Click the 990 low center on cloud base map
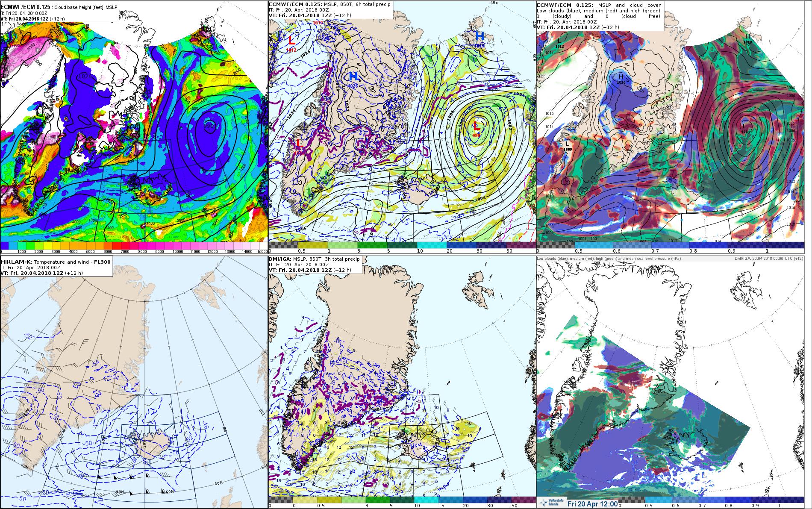Screen dimensions: 812x509 coord(209,126)
